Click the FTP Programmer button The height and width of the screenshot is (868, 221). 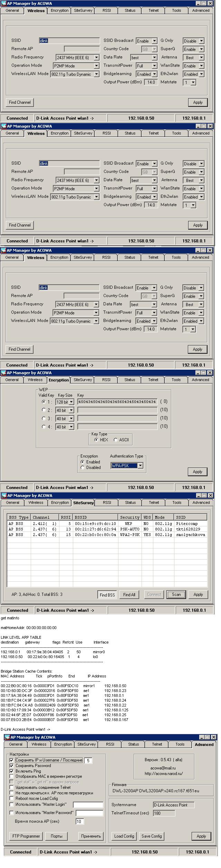pyautogui.click(x=26, y=836)
